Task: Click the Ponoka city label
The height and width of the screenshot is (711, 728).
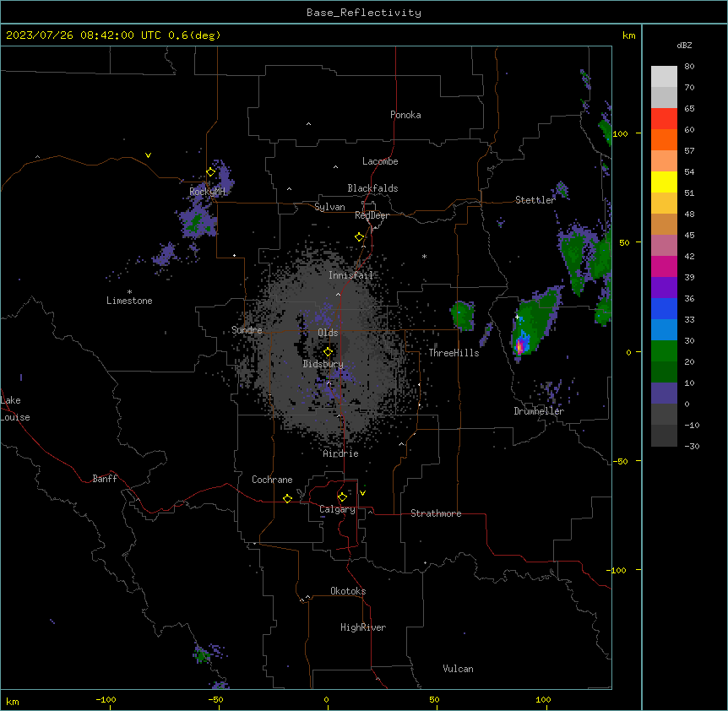Action: 405,115
